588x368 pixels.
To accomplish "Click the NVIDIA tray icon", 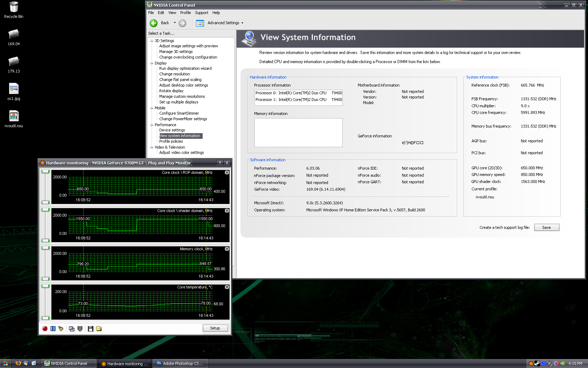I will pyautogui.click(x=562, y=363).
